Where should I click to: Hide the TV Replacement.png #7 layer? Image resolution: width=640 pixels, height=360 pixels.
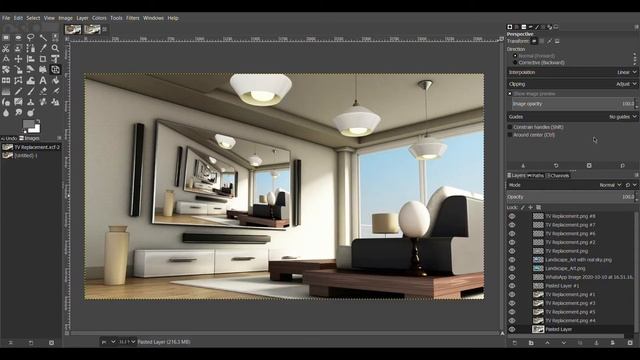coord(512,225)
